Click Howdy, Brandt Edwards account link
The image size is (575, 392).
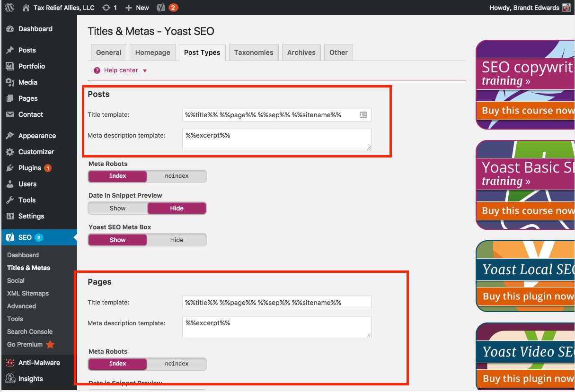525,8
